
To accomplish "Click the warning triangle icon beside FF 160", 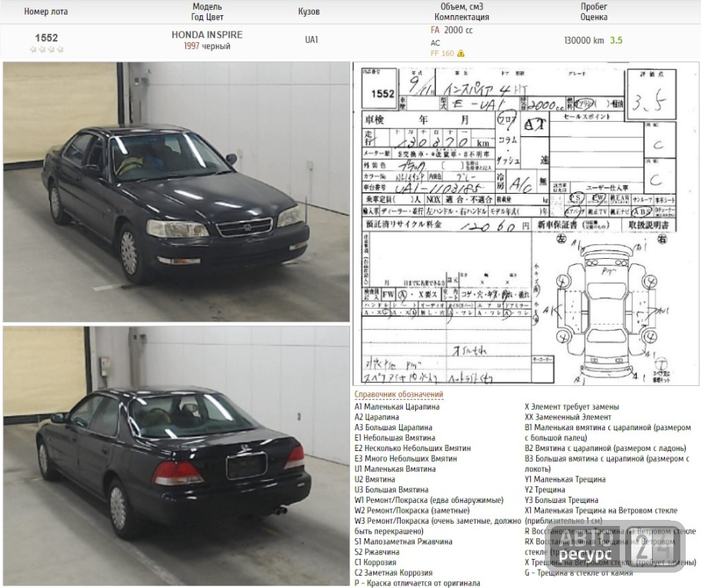I will tap(461, 53).
